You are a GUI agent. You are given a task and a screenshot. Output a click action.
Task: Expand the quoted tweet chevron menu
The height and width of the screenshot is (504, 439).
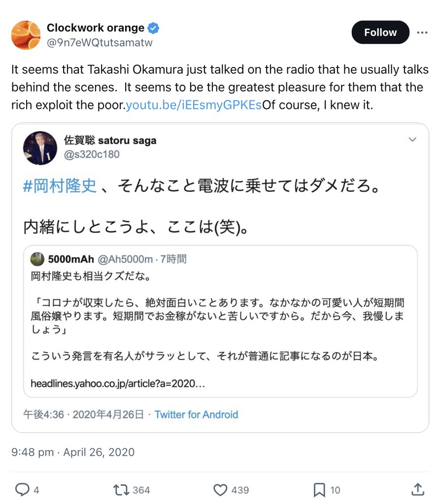[412, 140]
